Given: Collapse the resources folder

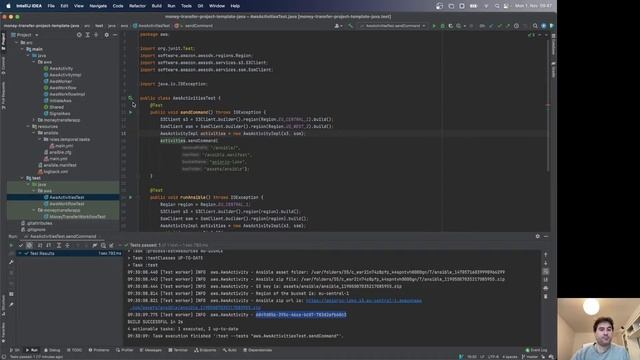Looking at the screenshot, I should (x=28, y=127).
